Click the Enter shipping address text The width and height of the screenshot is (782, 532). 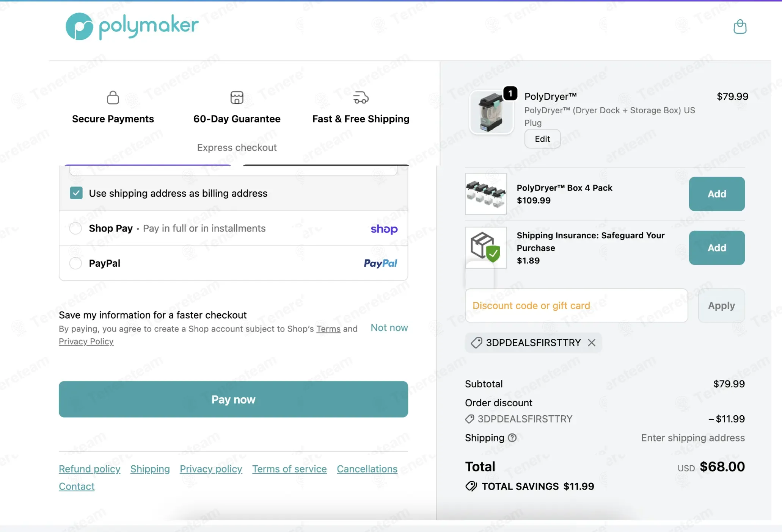(x=693, y=438)
